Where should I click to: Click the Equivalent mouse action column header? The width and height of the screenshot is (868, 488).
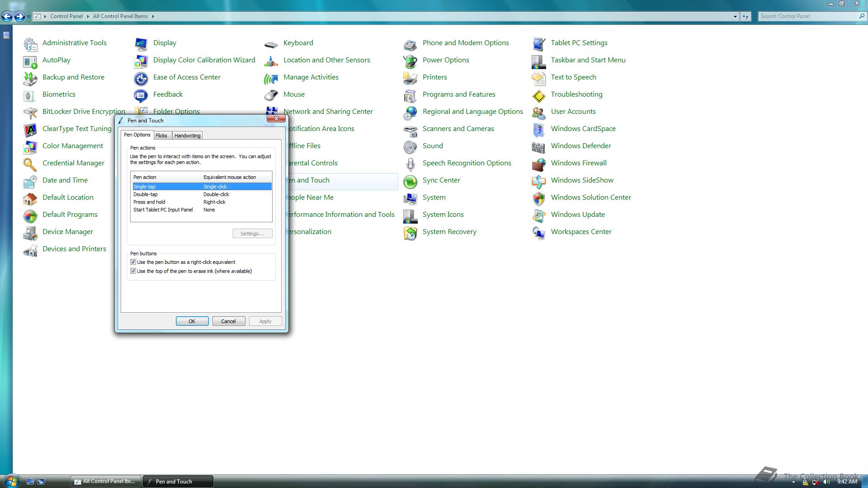tap(236, 177)
